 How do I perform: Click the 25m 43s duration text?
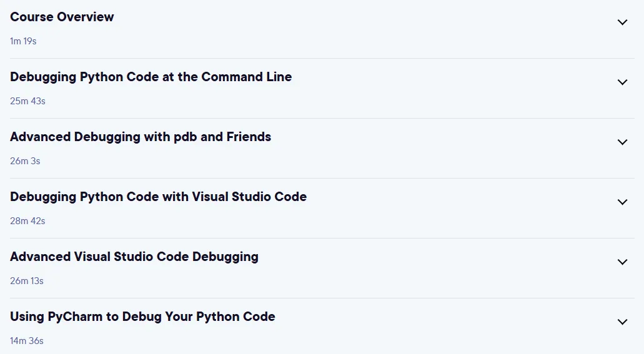(27, 101)
